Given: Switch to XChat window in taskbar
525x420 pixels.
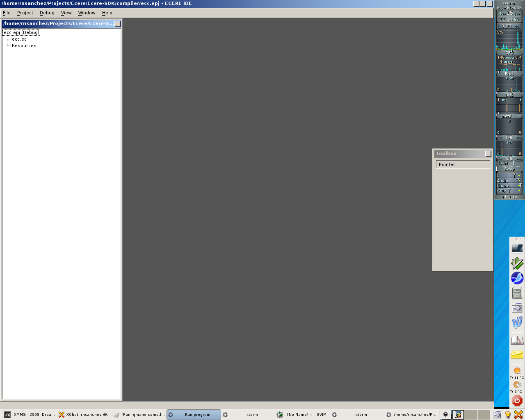Looking at the screenshot, I should pos(84,415).
